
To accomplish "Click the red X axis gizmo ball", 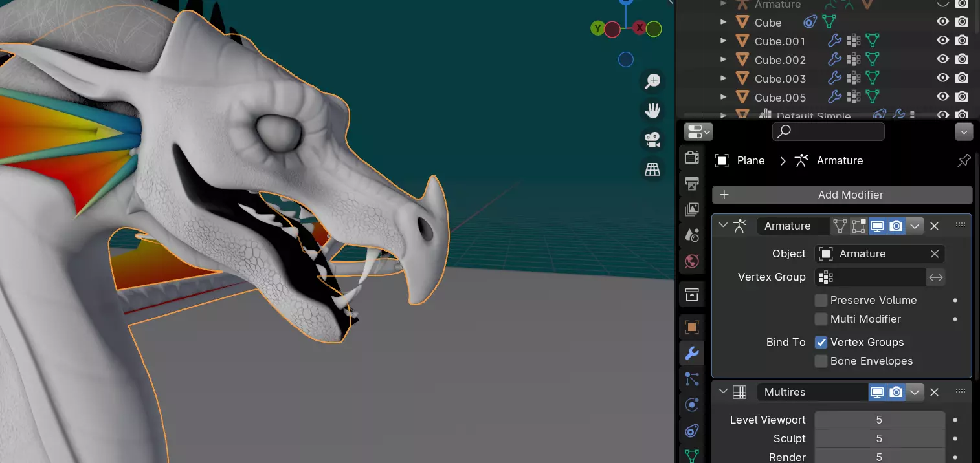I will click(x=640, y=28).
